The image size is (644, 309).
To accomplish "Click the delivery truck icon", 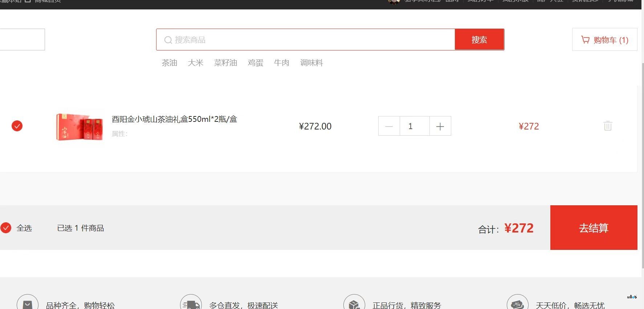I will point(191,304).
